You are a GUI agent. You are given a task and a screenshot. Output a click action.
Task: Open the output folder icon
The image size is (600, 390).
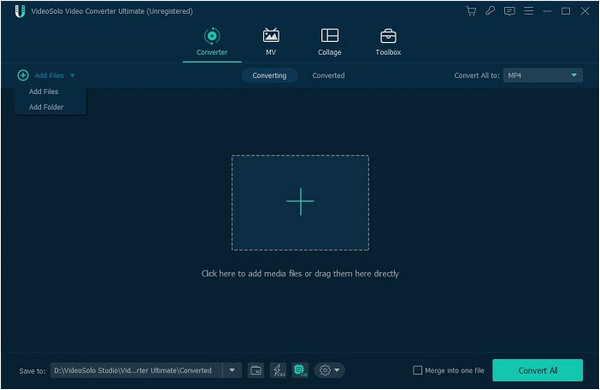[x=256, y=370]
